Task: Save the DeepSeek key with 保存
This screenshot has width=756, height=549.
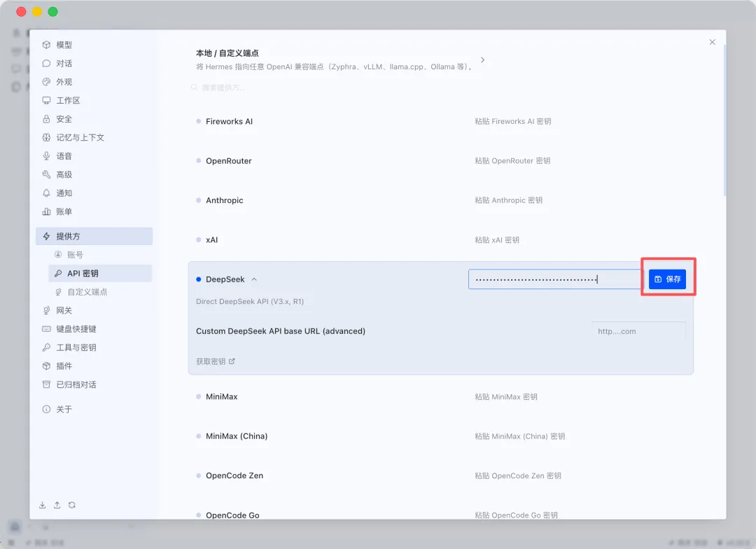Action: point(667,279)
